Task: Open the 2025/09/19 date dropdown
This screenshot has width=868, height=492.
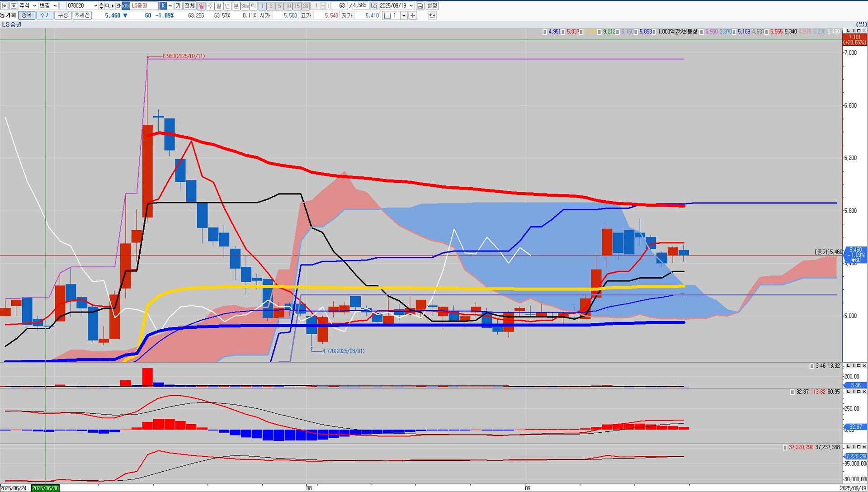Action: click(411, 6)
